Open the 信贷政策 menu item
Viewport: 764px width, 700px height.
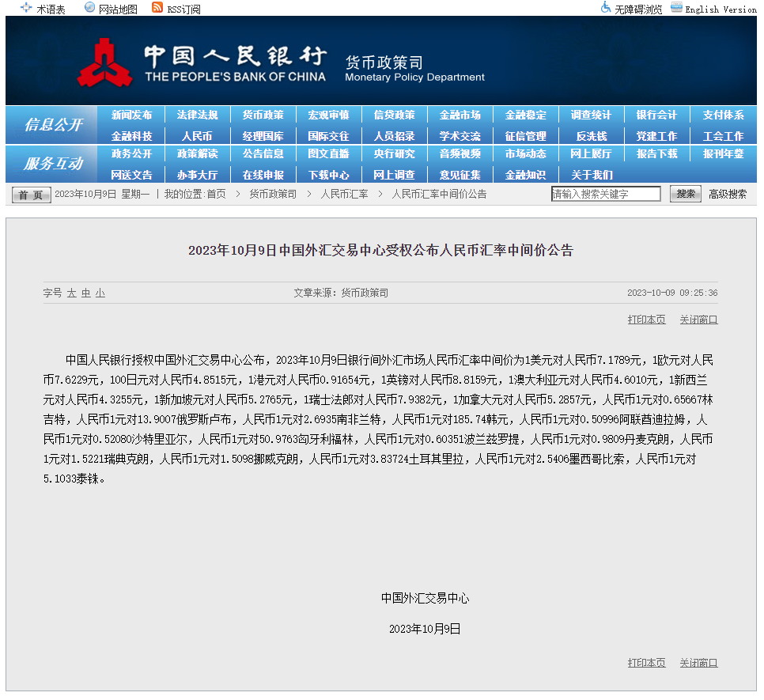click(x=394, y=115)
